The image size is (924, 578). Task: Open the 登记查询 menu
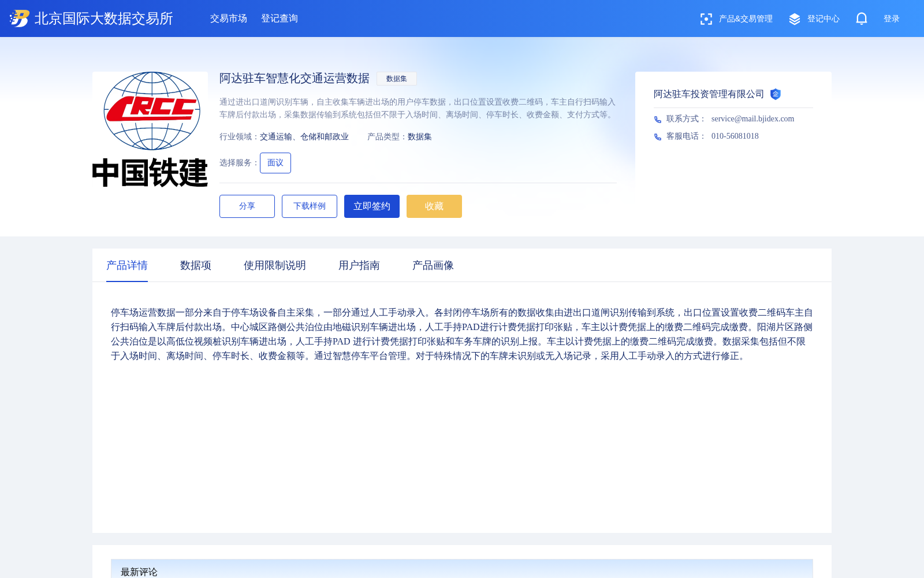click(280, 18)
